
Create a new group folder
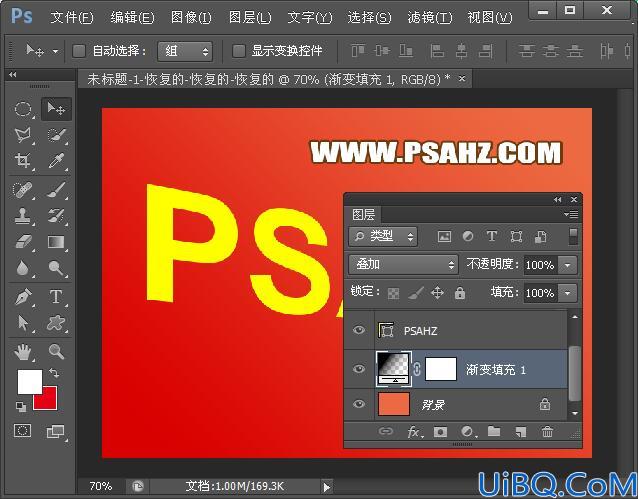494,431
